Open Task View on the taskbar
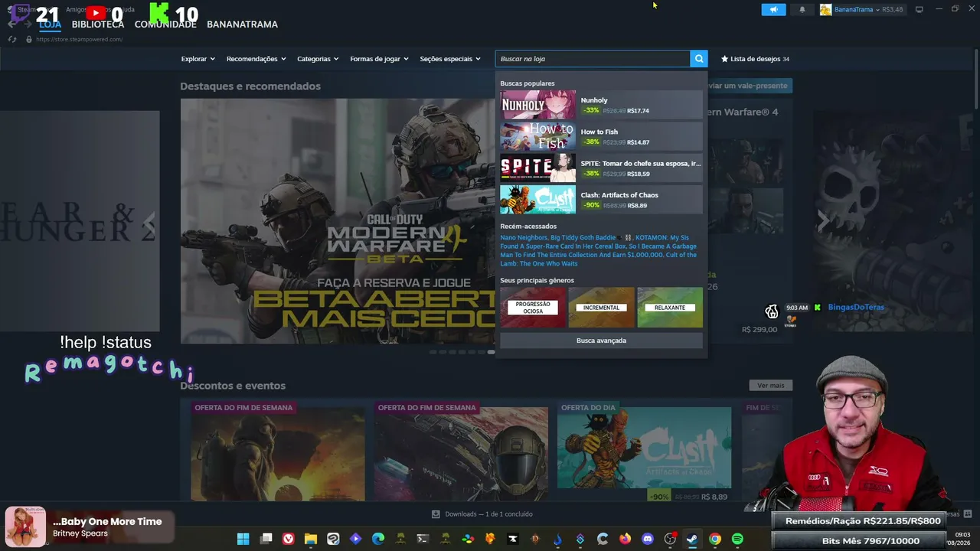 [x=266, y=539]
